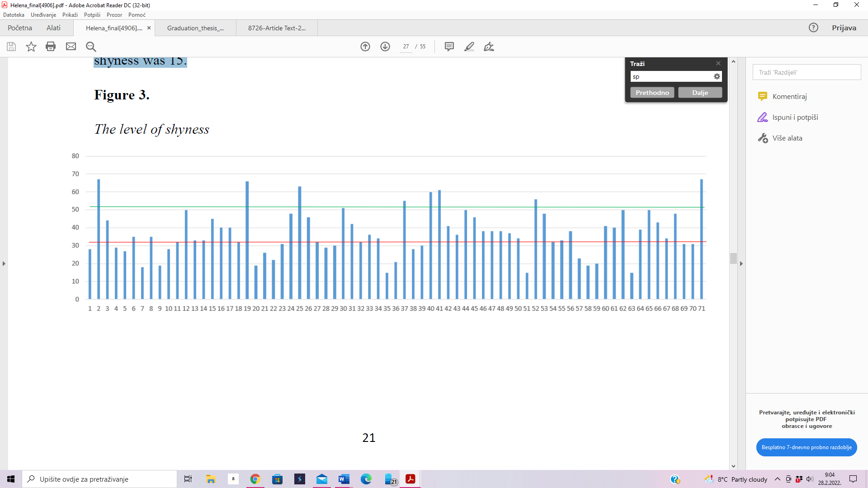Click the Save file icon
Viewport: 868px width, 488px height.
[11, 47]
